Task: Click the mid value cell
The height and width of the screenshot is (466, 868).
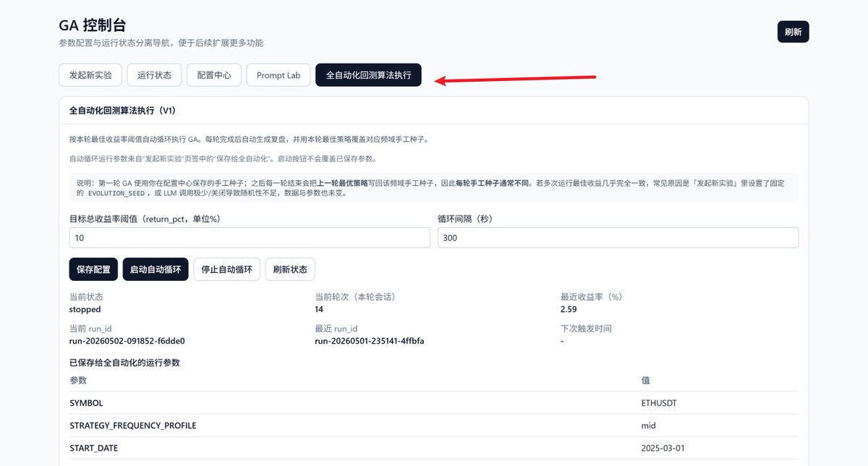Action: [648, 425]
